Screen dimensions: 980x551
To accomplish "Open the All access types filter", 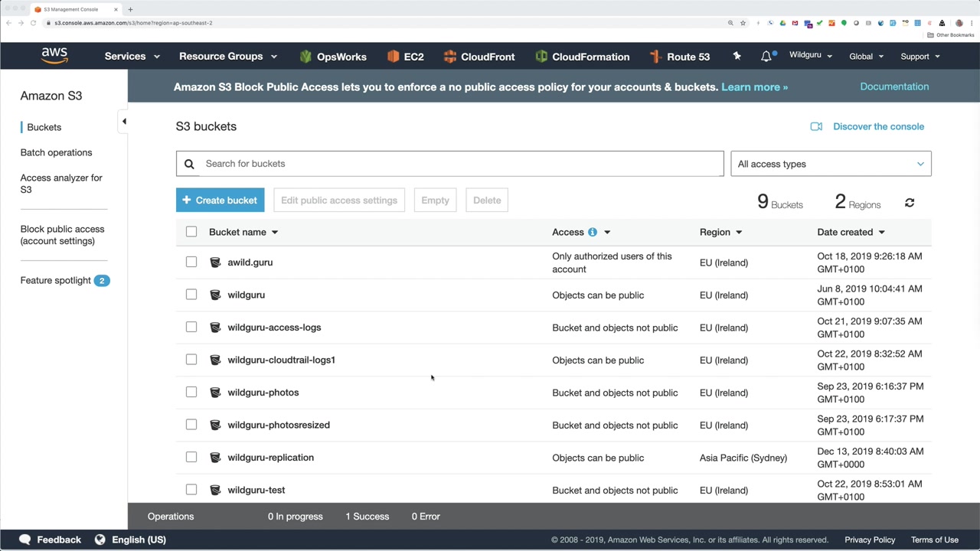I will (x=831, y=164).
